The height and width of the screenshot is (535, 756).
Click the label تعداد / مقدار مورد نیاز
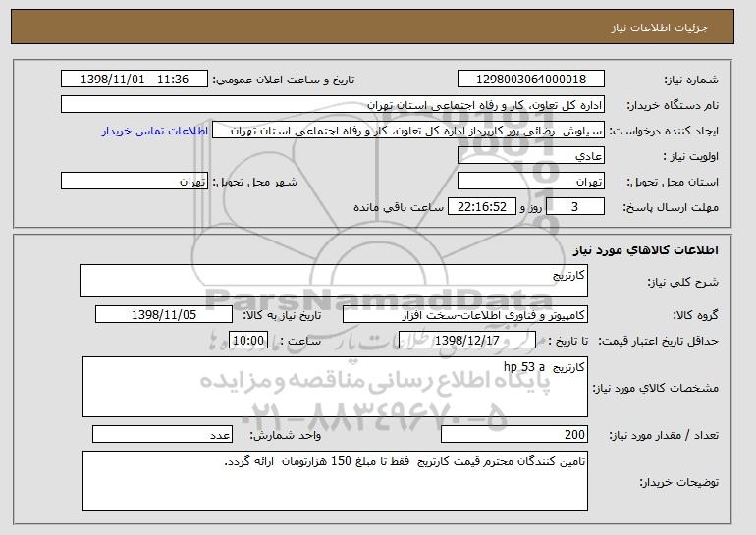pyautogui.click(x=664, y=435)
